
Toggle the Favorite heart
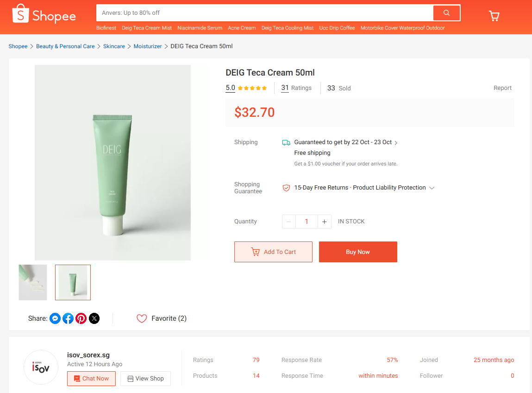[142, 318]
